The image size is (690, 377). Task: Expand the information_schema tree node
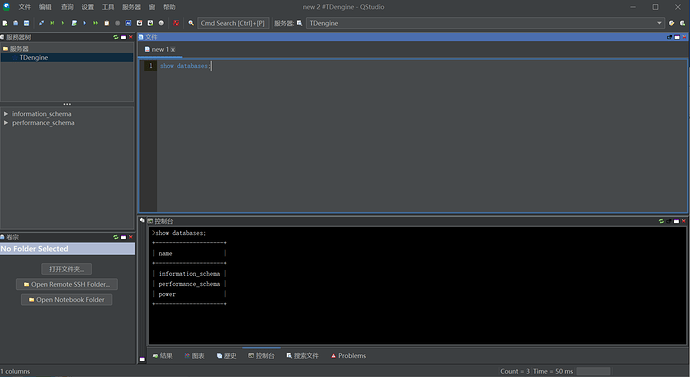click(6, 113)
